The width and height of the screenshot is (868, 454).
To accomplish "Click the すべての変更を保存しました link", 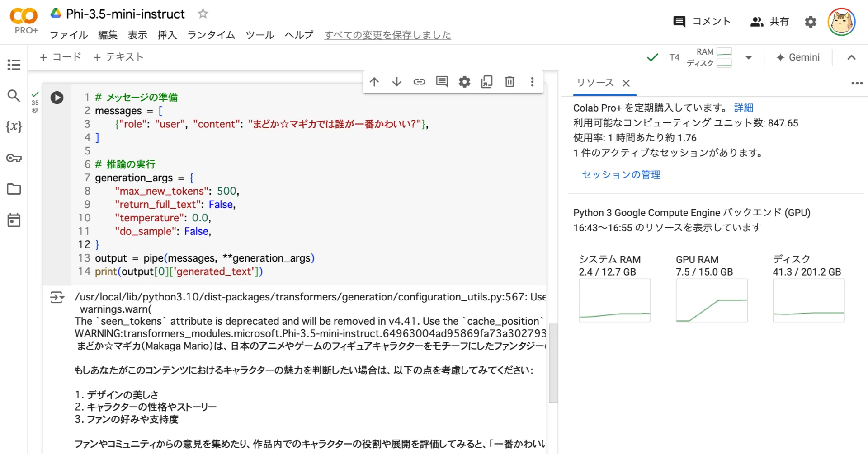I will pos(387,35).
